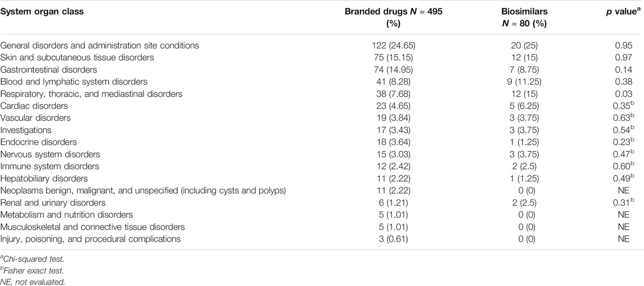Viewport: 644px width, 286px height.
Task: Click the 0.03 p value for Respiratory disorders
Action: tap(624, 94)
